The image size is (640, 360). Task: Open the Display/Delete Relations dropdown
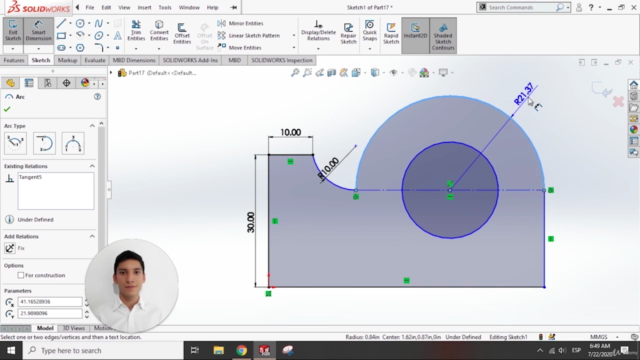click(x=318, y=49)
